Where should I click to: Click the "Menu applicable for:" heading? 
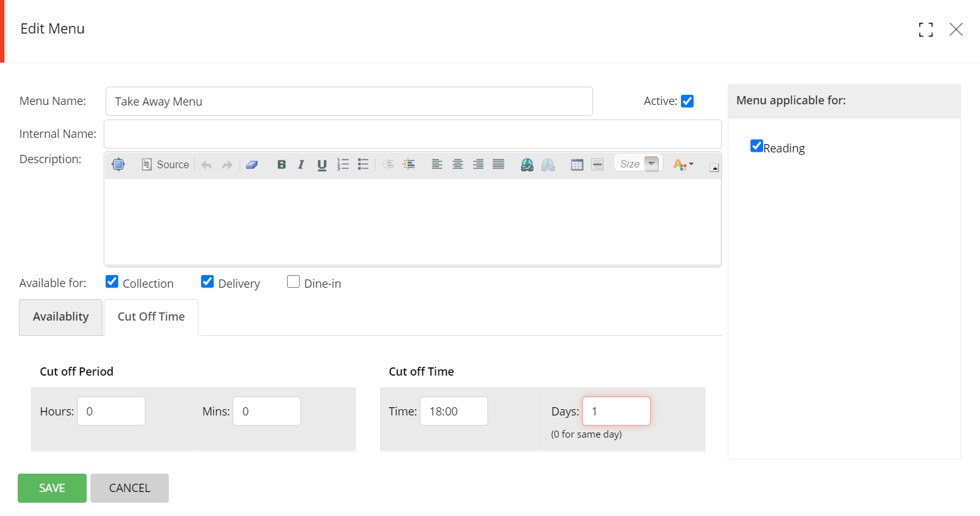click(x=791, y=101)
